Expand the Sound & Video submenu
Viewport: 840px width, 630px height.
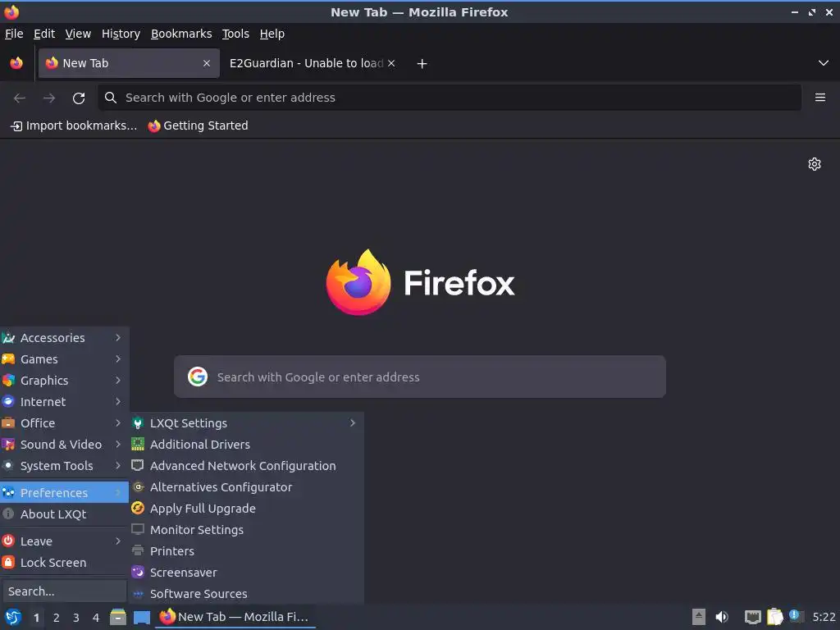tap(64, 444)
